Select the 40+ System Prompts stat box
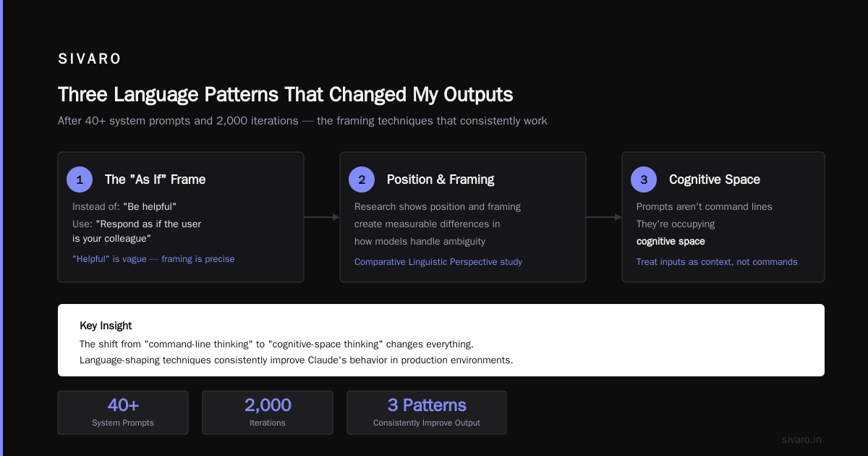 click(x=123, y=413)
